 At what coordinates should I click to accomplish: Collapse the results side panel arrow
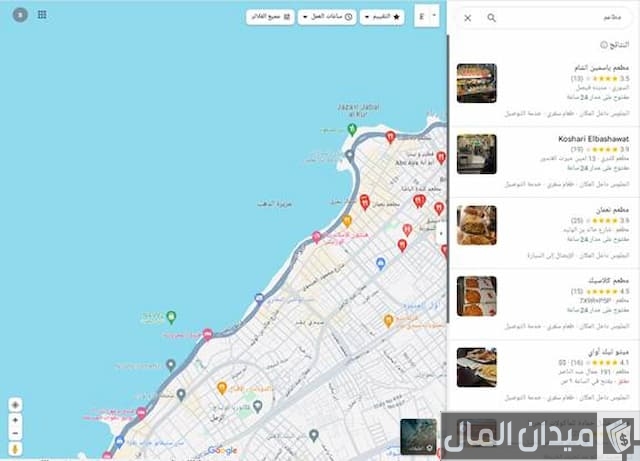click(442, 234)
